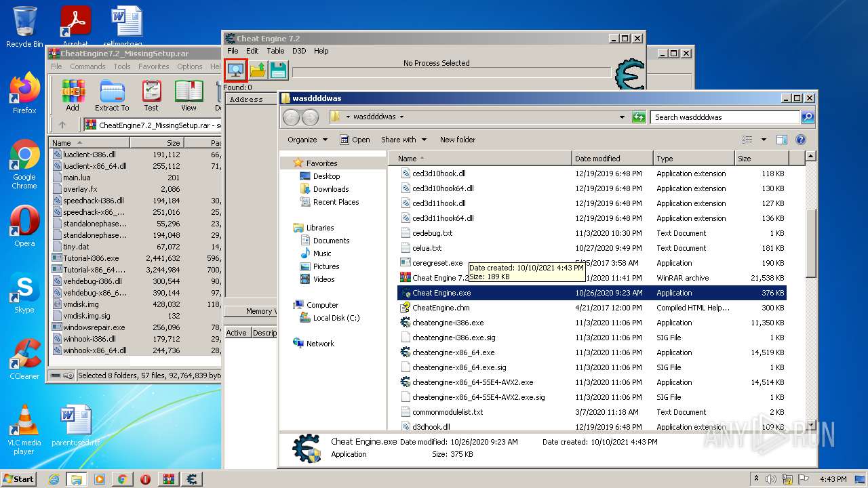868x488 pixels.
Task: Click Explorer vertical scrollbar thumb
Action: [x=810, y=243]
